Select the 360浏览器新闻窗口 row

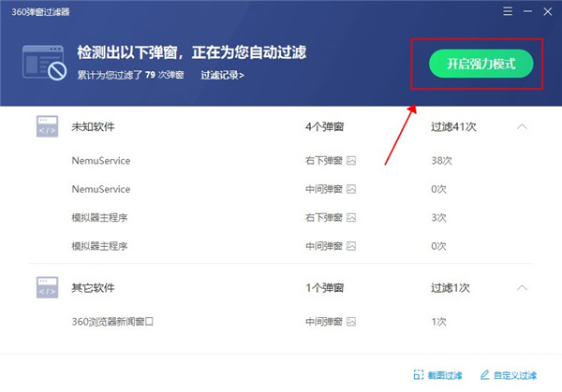pyautogui.click(x=281, y=322)
